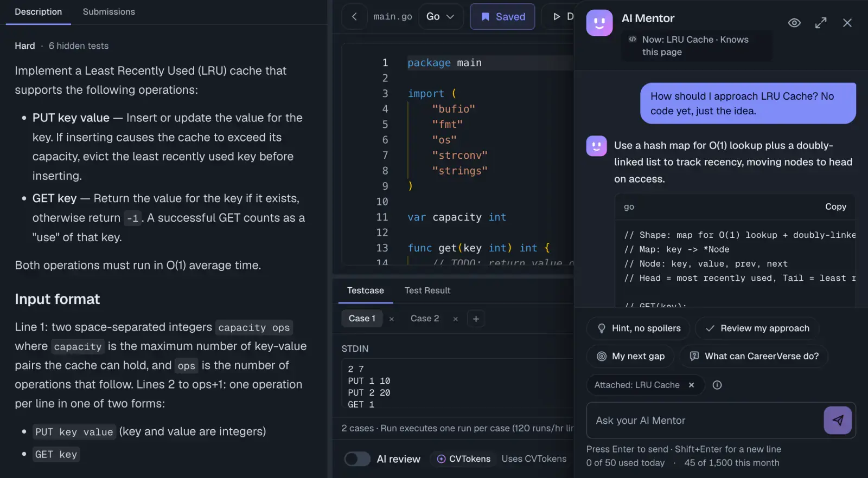Click the back chevron beside main.go
Image resolution: width=868 pixels, height=478 pixels.
[354, 17]
